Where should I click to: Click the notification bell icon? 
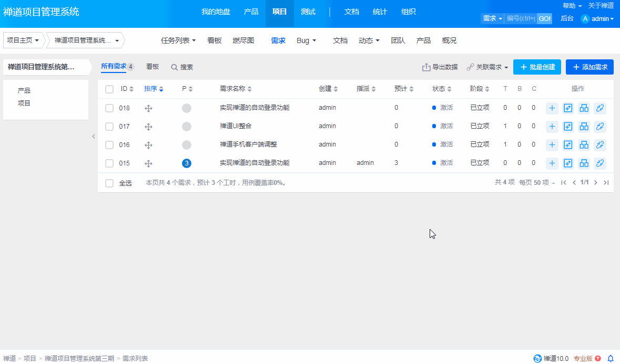611,358
